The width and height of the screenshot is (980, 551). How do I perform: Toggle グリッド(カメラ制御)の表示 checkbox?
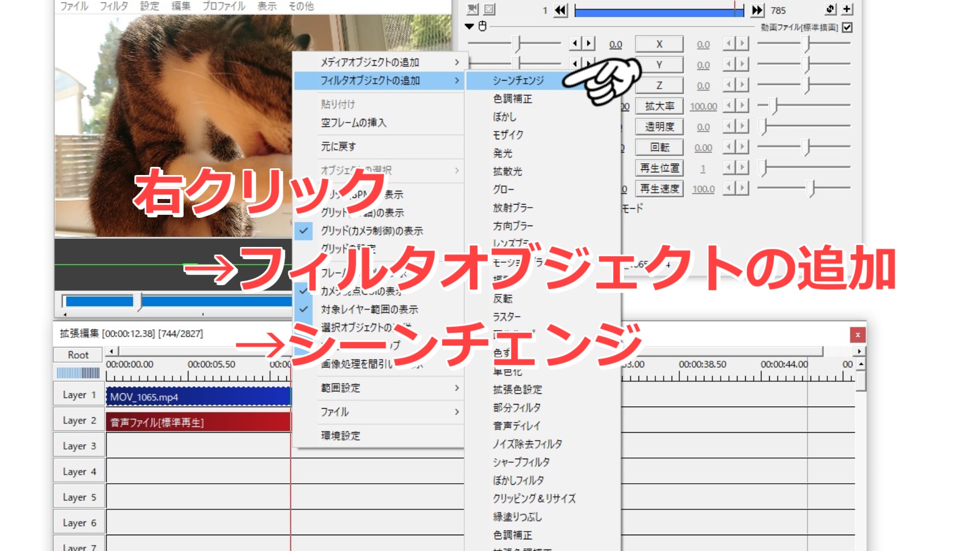[305, 231]
